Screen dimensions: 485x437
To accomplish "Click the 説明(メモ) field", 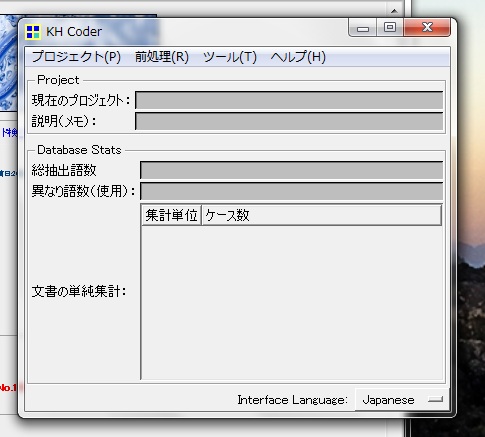I will (289, 121).
